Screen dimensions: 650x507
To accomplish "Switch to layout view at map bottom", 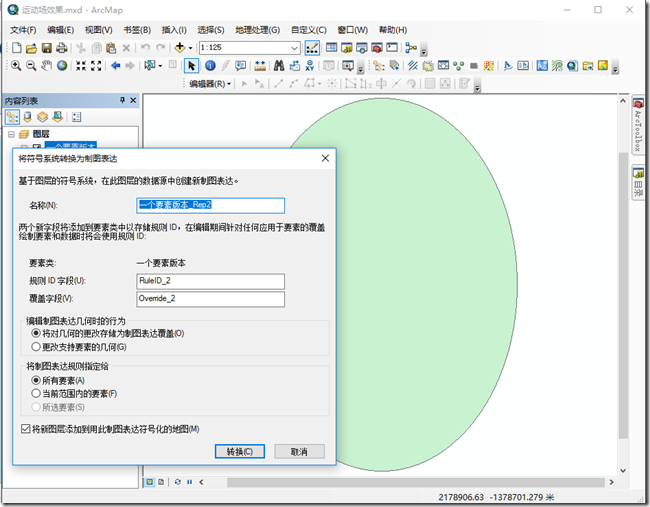I will point(161,482).
